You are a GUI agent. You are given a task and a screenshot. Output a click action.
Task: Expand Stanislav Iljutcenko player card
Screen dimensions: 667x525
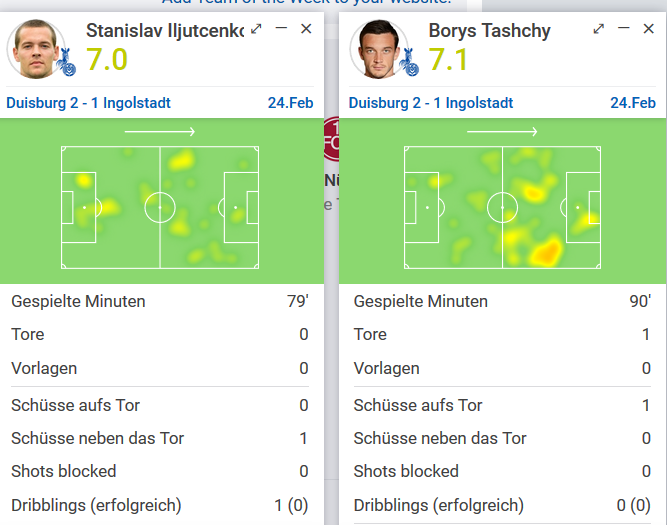[x=256, y=29]
